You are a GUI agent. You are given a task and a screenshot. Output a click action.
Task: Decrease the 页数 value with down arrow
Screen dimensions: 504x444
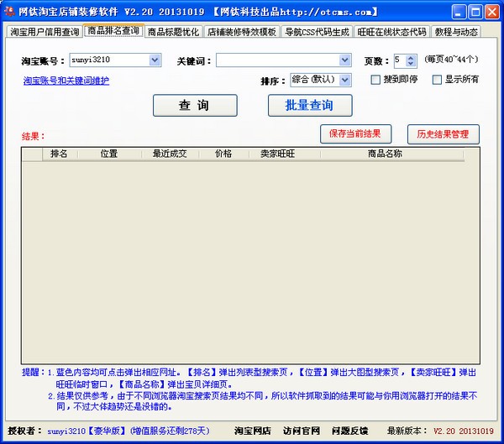pyautogui.click(x=411, y=64)
